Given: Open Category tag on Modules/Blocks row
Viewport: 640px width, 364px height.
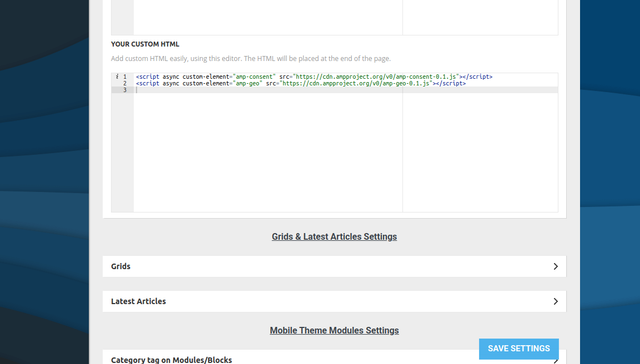Looking at the screenshot, I should coord(334,357).
